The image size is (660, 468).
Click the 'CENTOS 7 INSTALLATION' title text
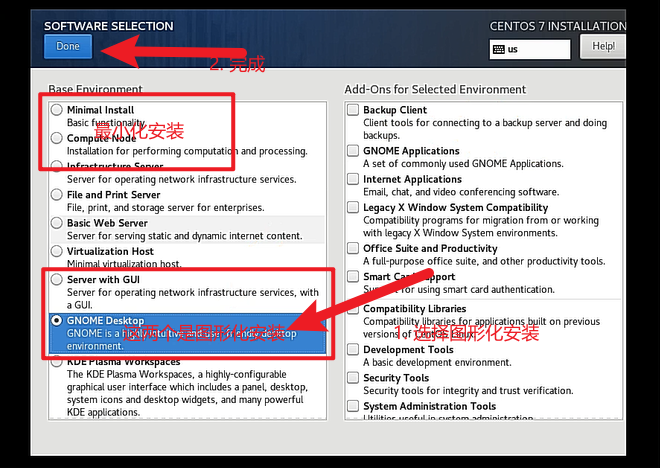point(558,26)
